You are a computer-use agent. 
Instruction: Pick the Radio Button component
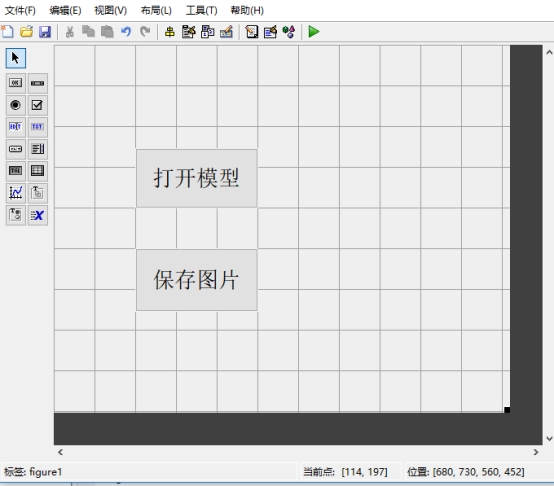[16, 105]
